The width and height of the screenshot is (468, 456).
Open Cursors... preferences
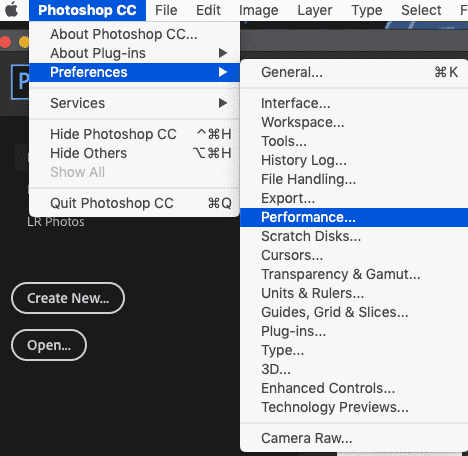(x=354, y=255)
